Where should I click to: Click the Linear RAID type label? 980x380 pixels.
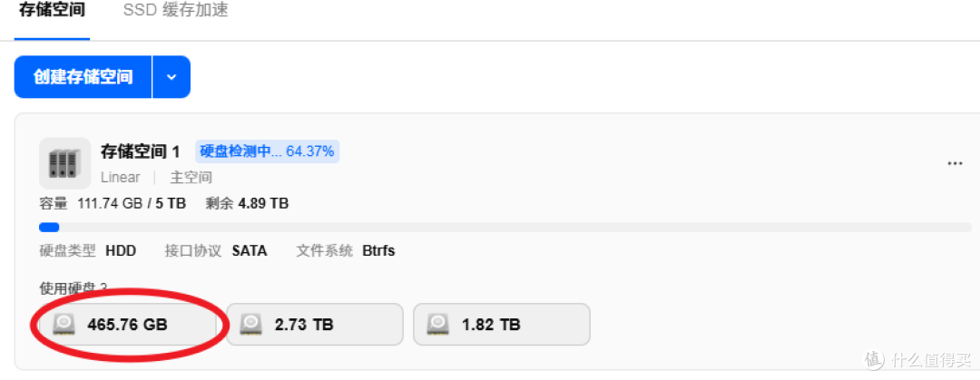tap(120, 178)
